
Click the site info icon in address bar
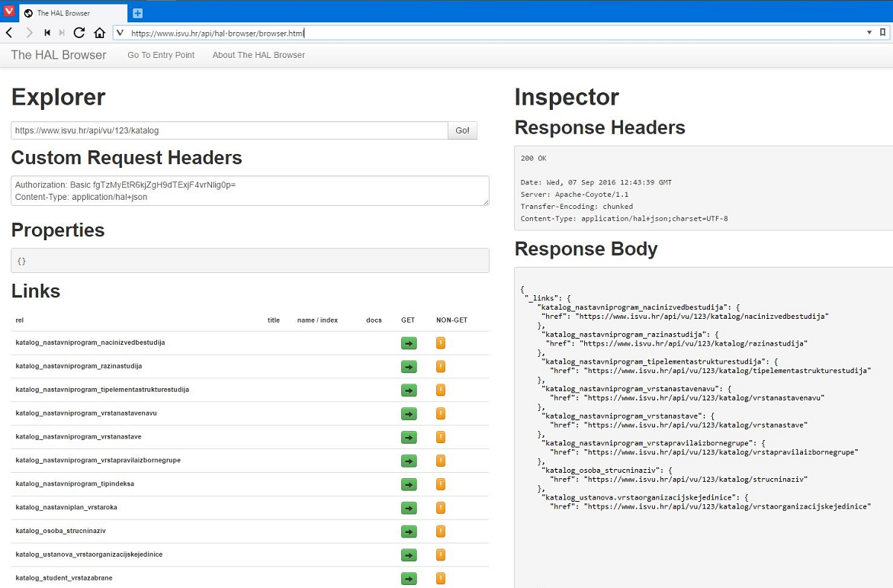pos(120,33)
